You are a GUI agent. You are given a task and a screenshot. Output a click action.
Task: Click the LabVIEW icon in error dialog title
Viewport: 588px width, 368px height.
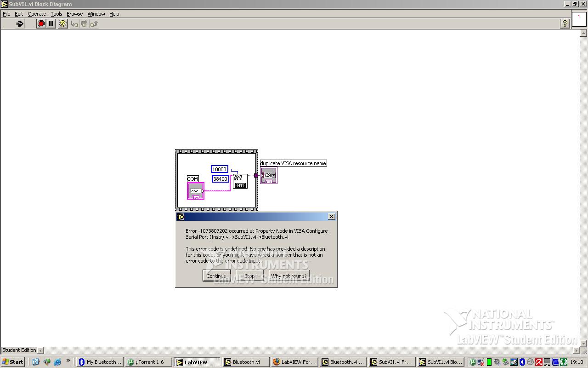point(181,217)
